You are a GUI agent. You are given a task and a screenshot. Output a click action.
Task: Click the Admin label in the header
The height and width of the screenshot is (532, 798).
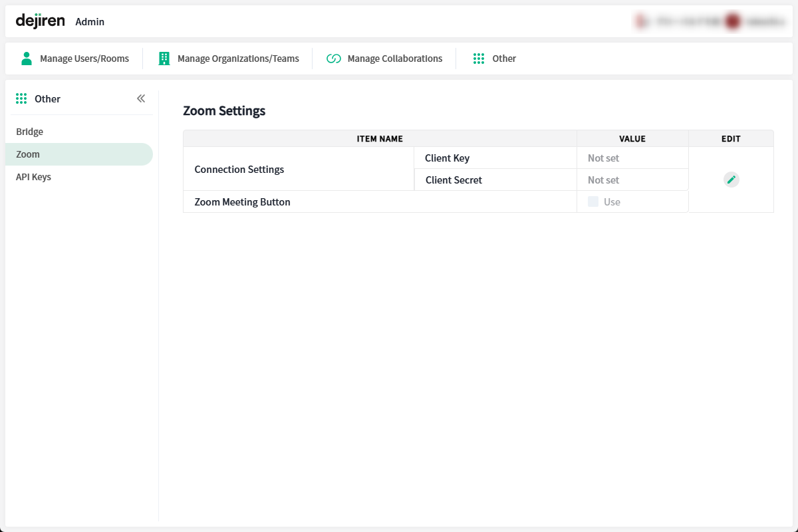point(90,22)
